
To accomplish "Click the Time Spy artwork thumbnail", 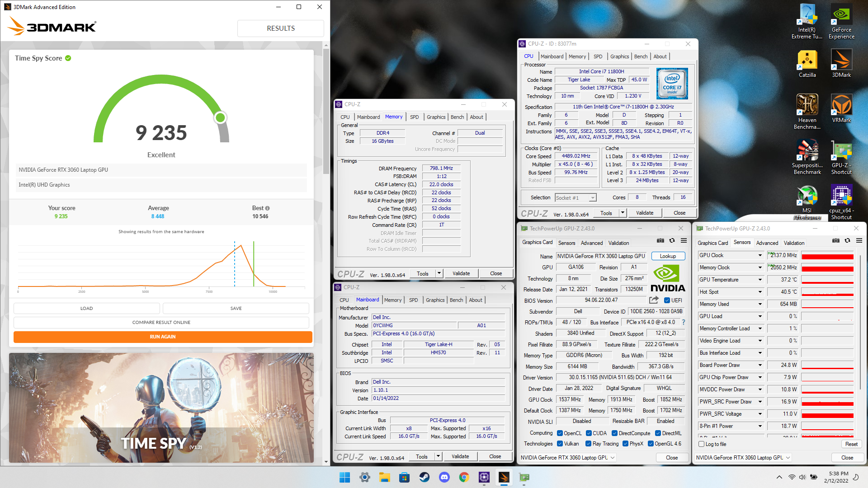I will tap(161, 408).
